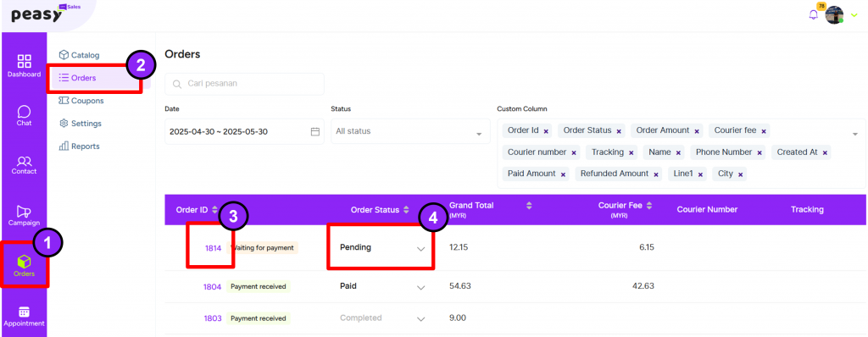Open order 1803 link
868x337 pixels.
(213, 318)
